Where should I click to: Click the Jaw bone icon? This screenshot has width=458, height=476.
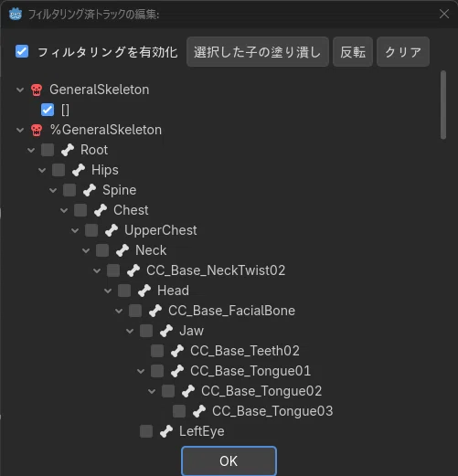166,331
